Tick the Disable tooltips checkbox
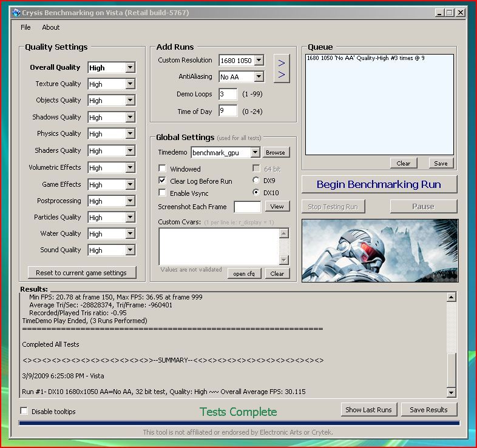This screenshot has width=477, height=448. tap(24, 410)
